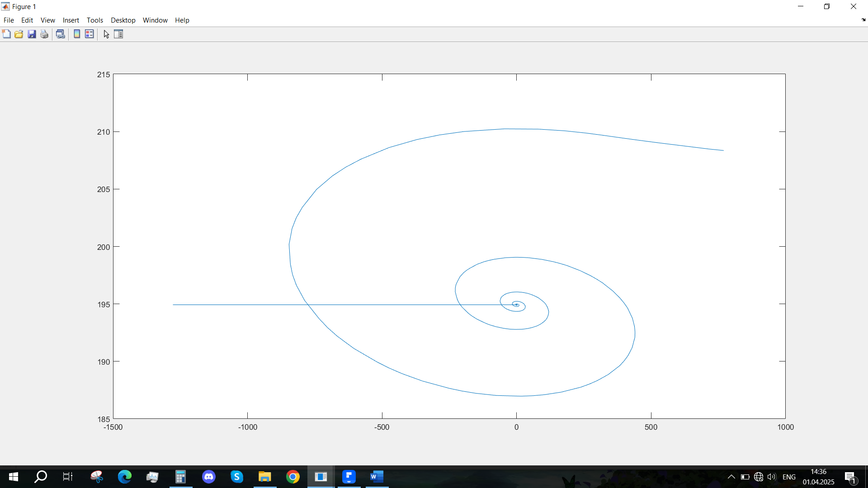The height and width of the screenshot is (488, 868).
Task: Show hidden system tray icons
Action: [x=731, y=477]
